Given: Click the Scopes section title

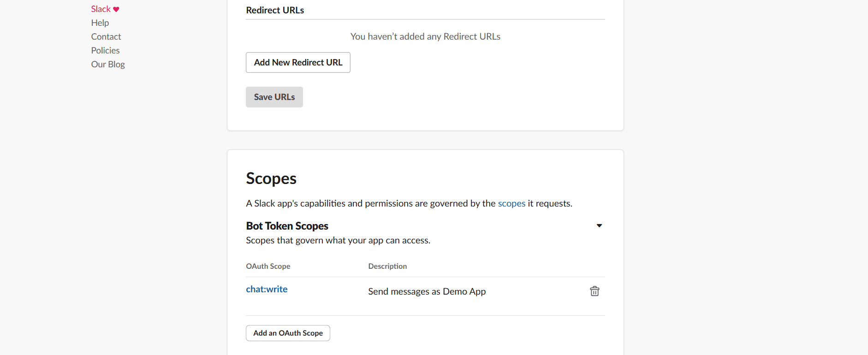Looking at the screenshot, I should click(x=271, y=178).
